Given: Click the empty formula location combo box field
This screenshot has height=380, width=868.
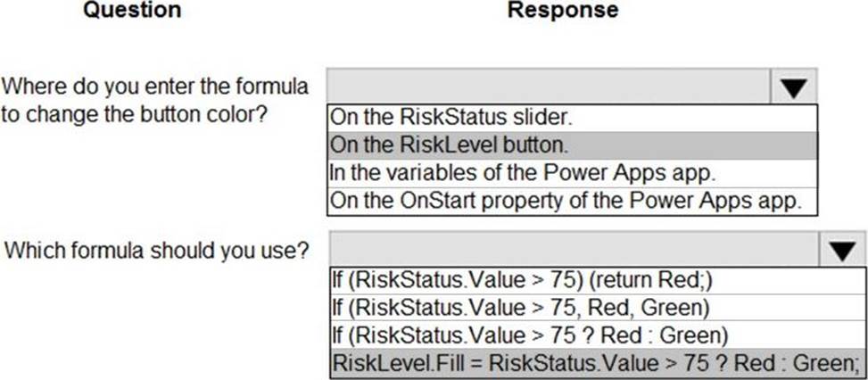Looking at the screenshot, I should pyautogui.click(x=549, y=87).
